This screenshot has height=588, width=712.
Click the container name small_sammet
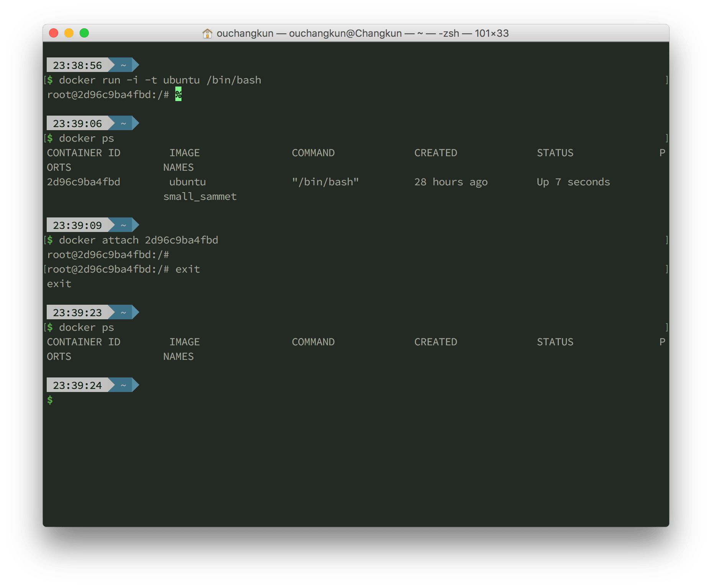(x=200, y=196)
